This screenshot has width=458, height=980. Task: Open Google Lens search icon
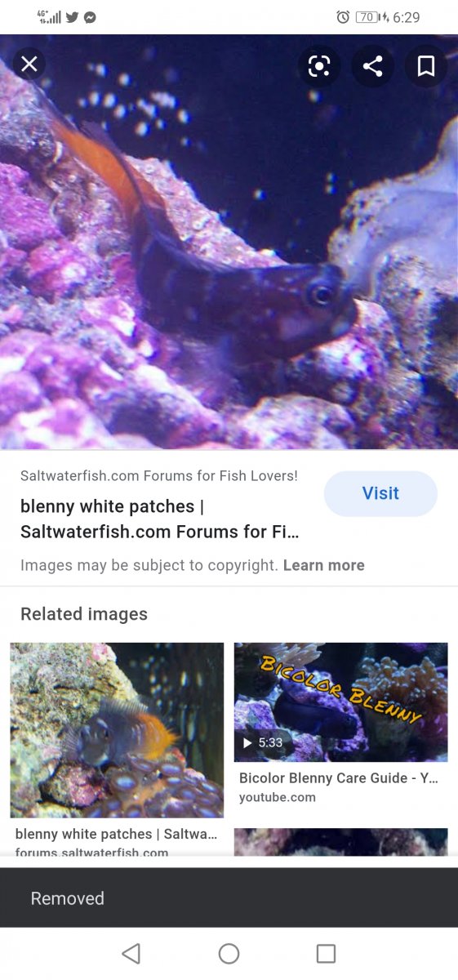(x=319, y=66)
